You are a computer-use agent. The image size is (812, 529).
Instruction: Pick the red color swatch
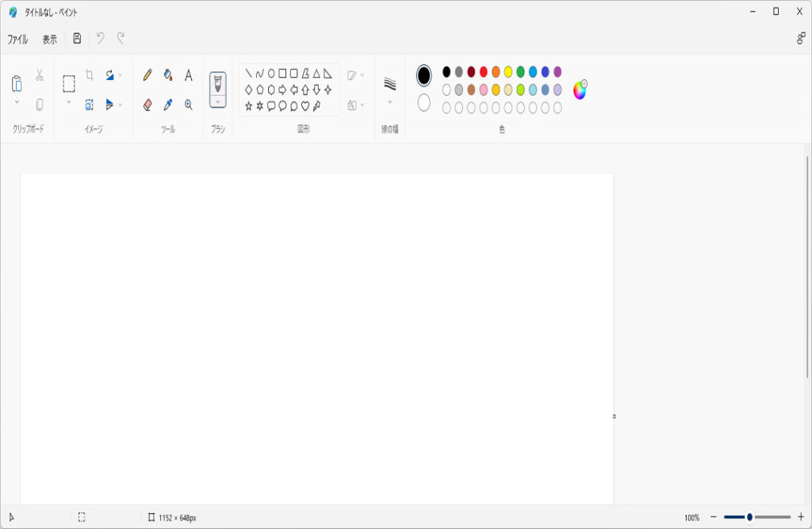click(484, 72)
